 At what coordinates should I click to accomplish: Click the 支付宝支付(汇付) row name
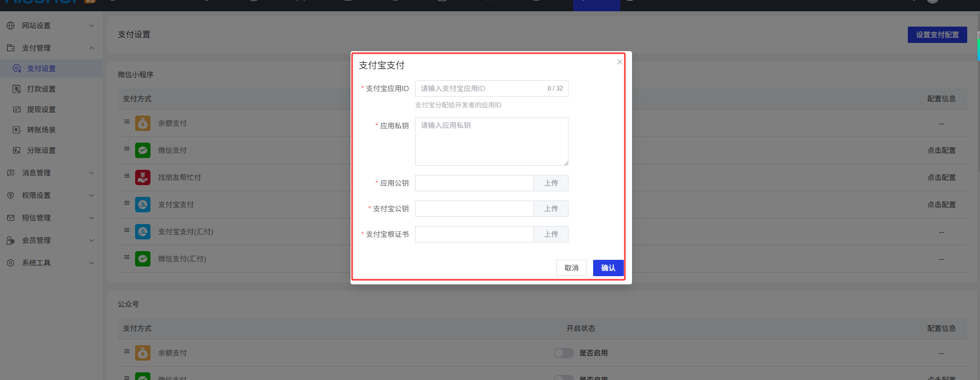pos(186,232)
